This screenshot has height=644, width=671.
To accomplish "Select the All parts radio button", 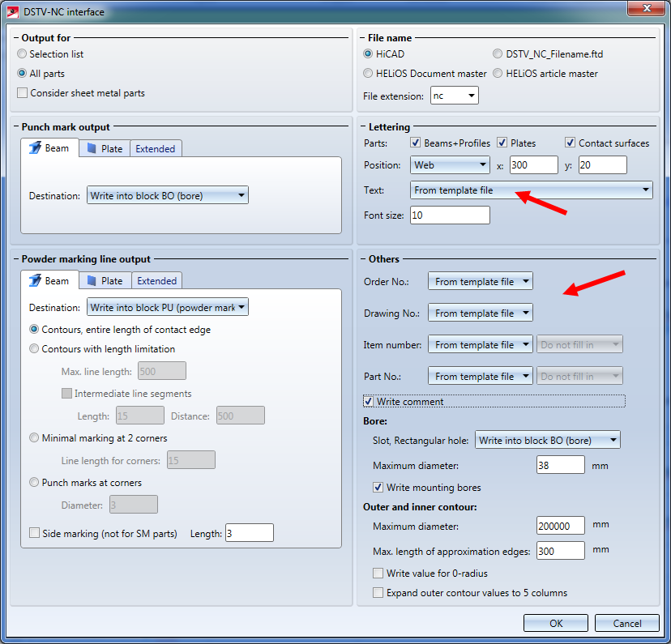I will coord(22,73).
